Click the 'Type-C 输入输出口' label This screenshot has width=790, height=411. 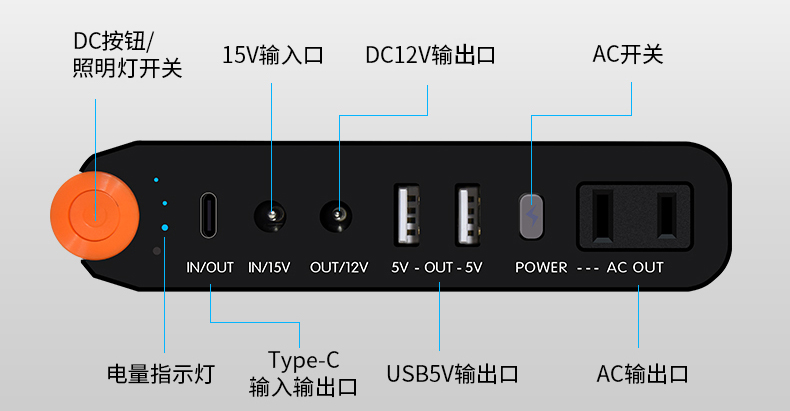pos(303,373)
